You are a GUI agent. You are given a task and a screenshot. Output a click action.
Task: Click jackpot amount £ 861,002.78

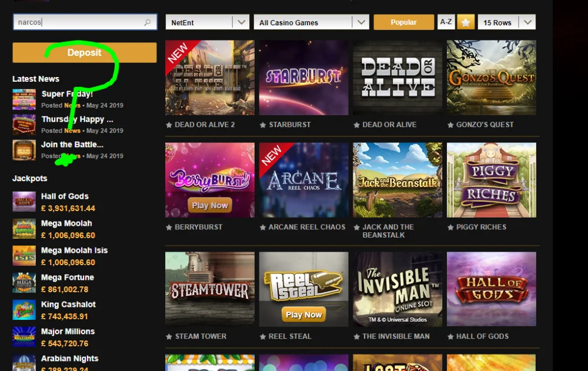pyautogui.click(x=65, y=289)
